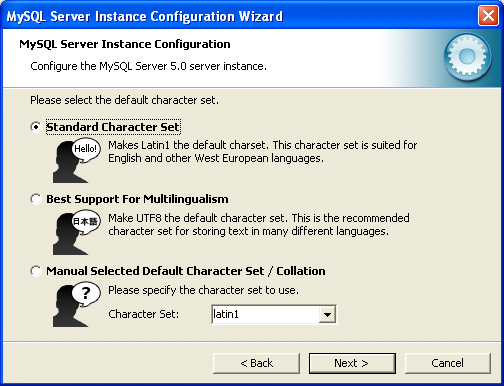
Task: Click the 'MySQL Server Instance Configuration' heading
Action: click(125, 44)
